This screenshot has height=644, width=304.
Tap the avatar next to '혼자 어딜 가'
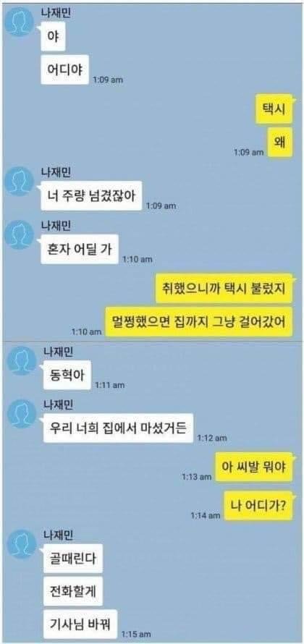[19, 235]
